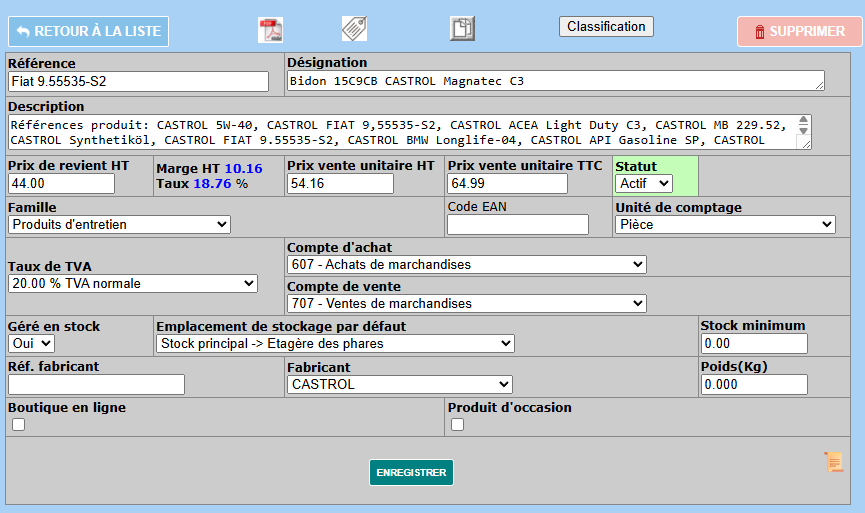Expand the Famille dropdown
Viewport: 865px width, 513px height.
[119, 224]
